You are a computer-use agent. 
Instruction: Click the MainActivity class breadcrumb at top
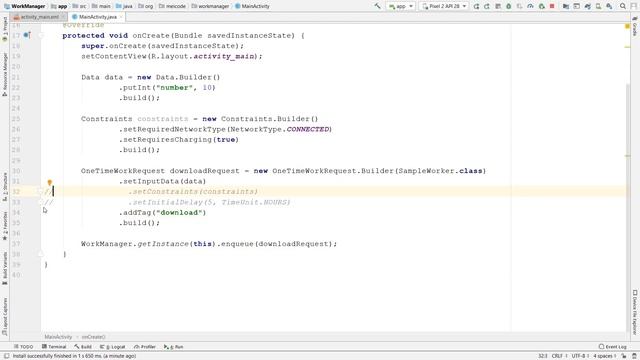[x=252, y=6]
